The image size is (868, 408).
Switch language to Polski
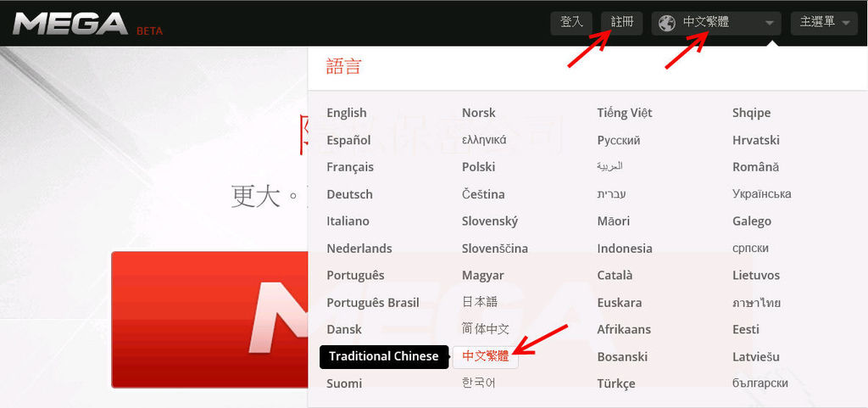point(478,167)
